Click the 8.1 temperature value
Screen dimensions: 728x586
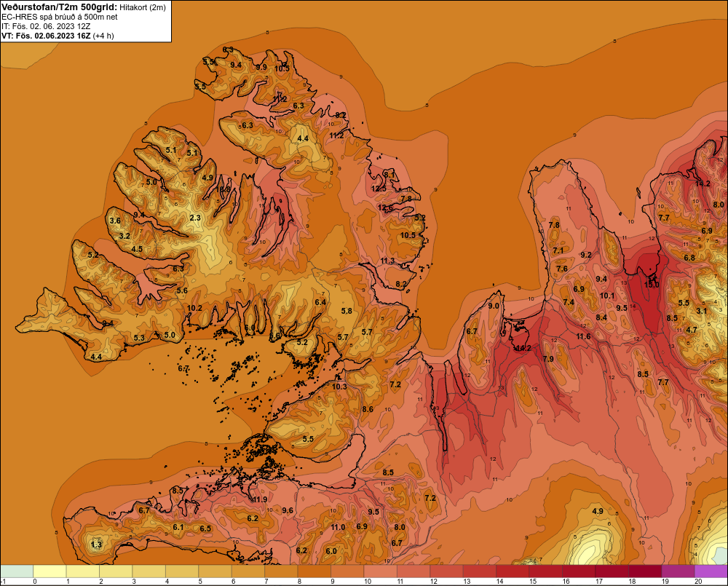389,175
